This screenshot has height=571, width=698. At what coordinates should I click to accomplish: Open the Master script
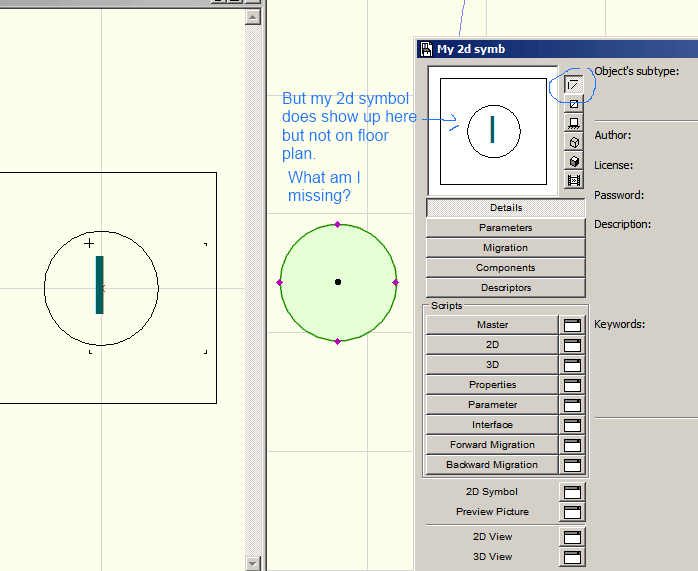tap(492, 325)
